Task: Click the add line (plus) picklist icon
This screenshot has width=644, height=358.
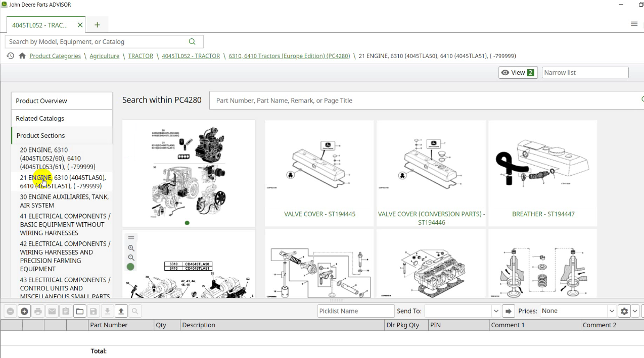Action: (x=24, y=312)
